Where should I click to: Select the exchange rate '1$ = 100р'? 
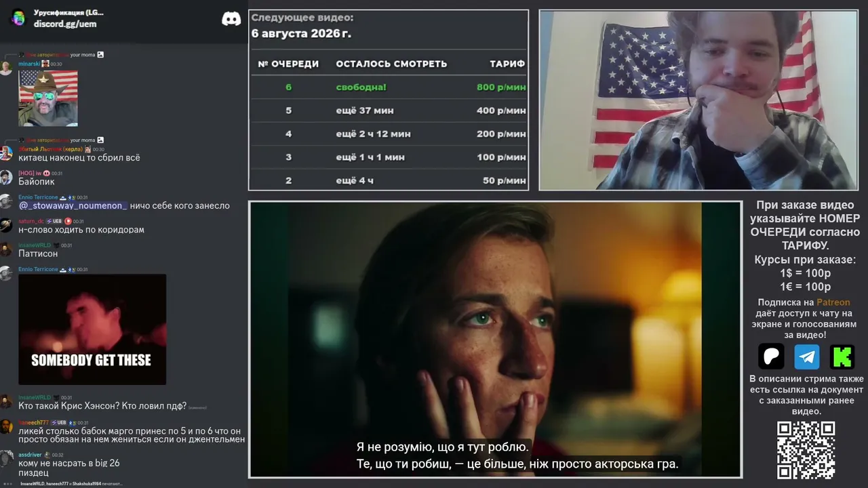coord(806,273)
